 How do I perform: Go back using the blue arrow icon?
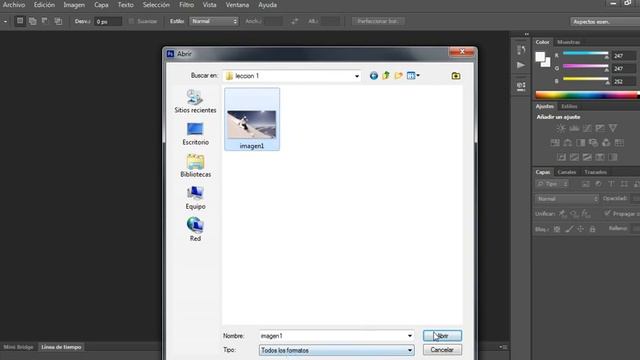click(373, 76)
